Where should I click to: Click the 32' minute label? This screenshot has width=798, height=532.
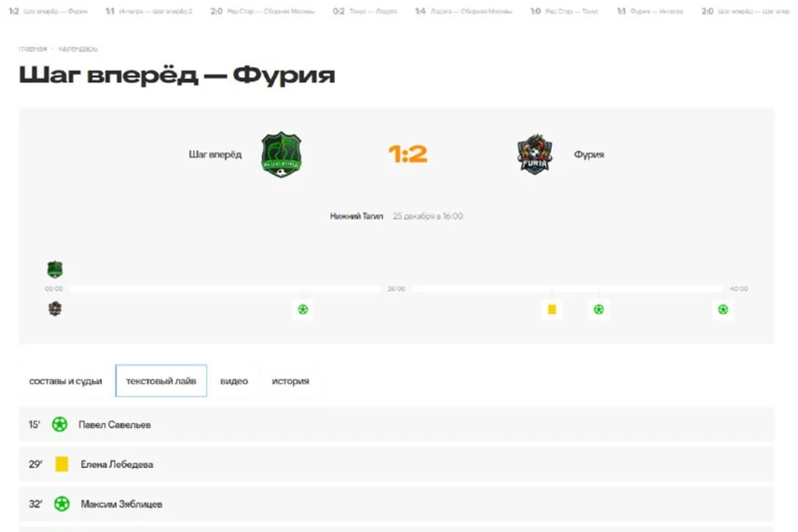point(35,504)
